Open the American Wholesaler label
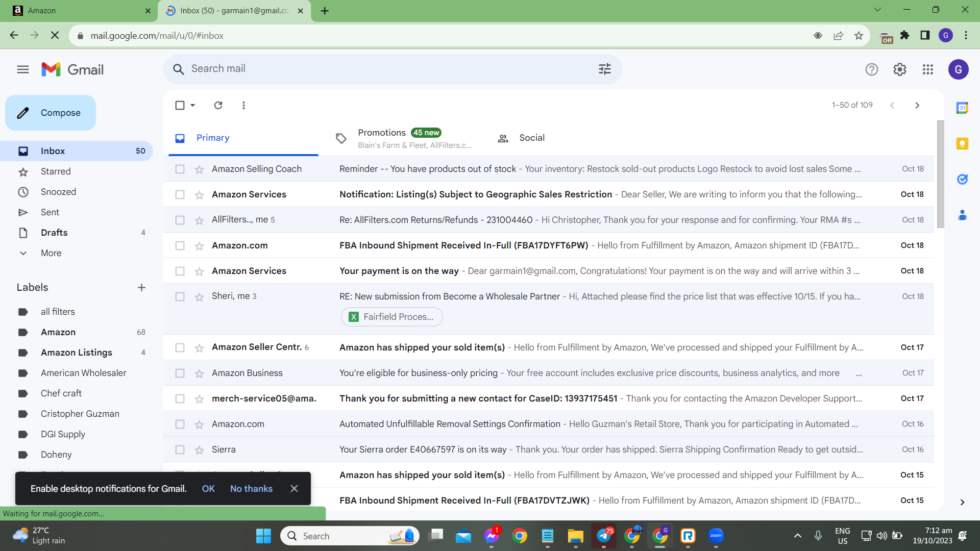Viewport: 980px width, 551px height. (84, 373)
